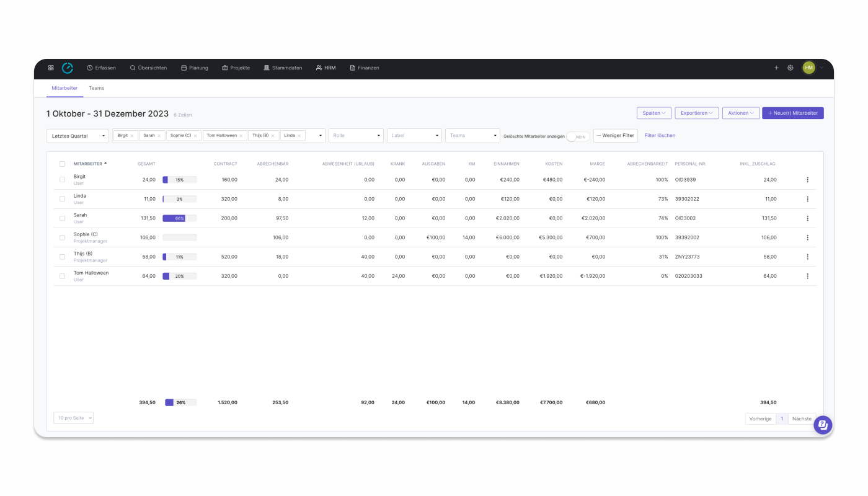
Task: Open three-dot menu for Birgit's row
Action: [x=807, y=180]
